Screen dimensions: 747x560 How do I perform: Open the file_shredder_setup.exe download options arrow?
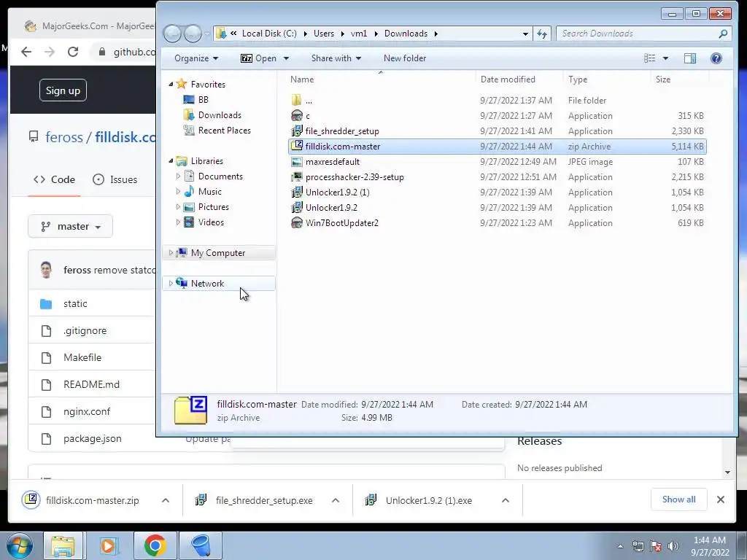click(x=336, y=500)
